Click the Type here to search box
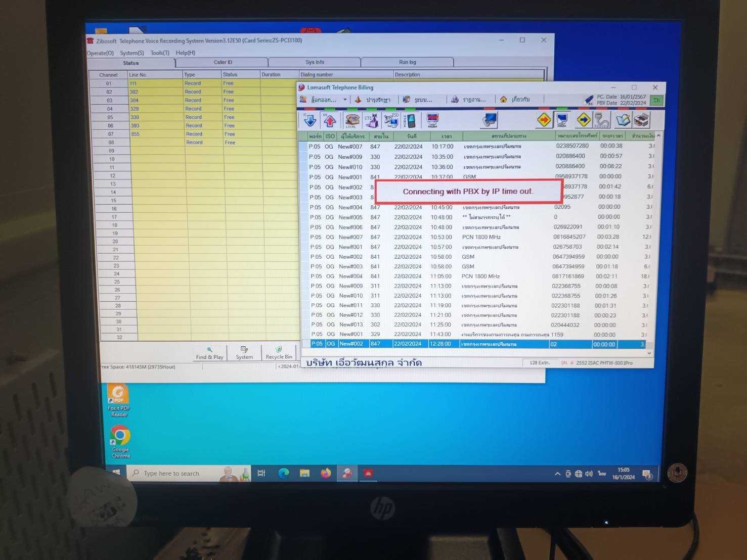Viewport: 747px width, 560px height. [x=190, y=473]
